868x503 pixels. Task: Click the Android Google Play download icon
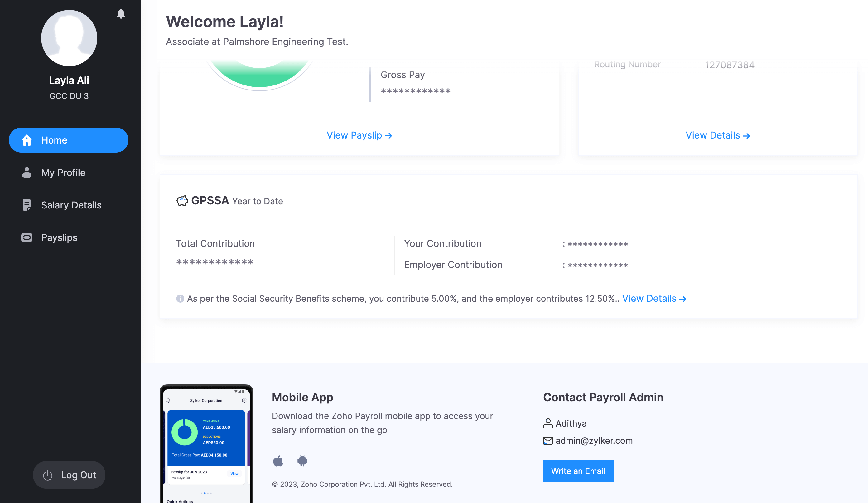301,461
